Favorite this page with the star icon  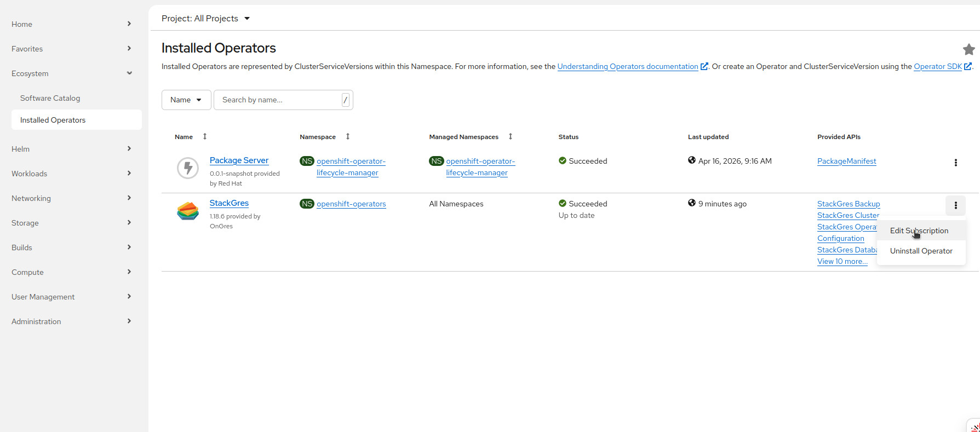968,49
